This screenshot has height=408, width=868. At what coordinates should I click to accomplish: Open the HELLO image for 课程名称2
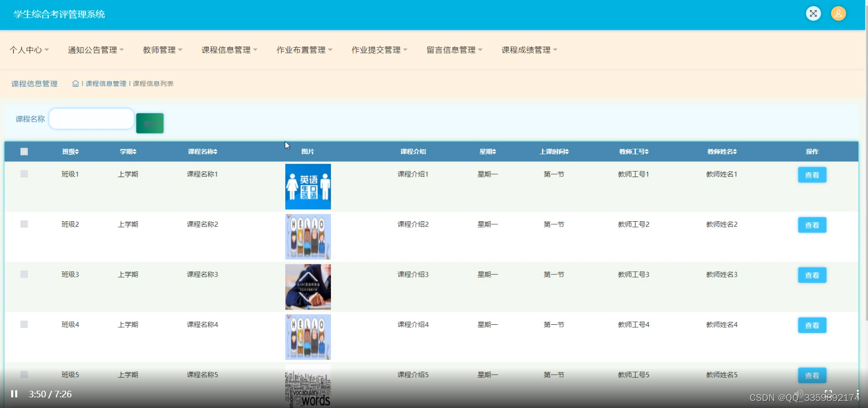308,237
